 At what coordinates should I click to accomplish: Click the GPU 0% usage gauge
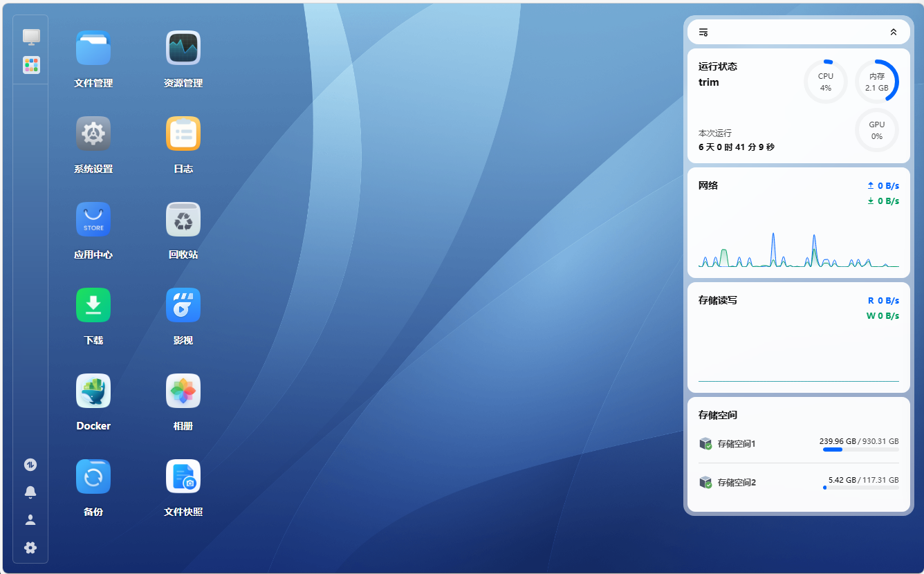tap(877, 130)
